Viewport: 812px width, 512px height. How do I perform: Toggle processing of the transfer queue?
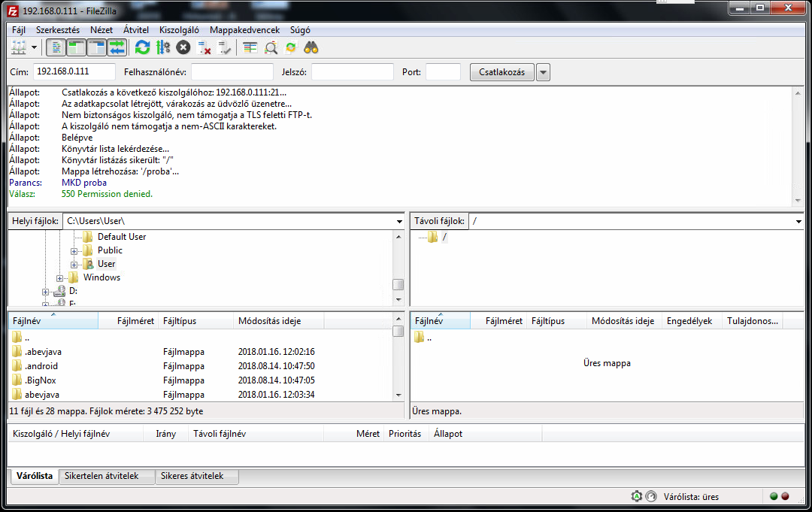coord(163,48)
